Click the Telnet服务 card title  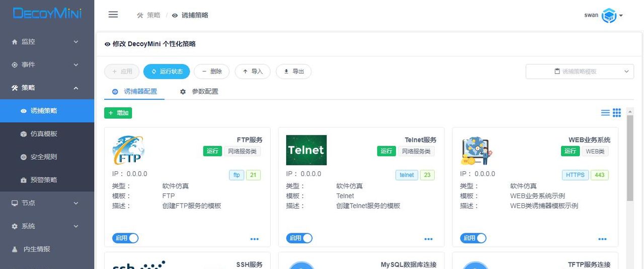point(421,140)
